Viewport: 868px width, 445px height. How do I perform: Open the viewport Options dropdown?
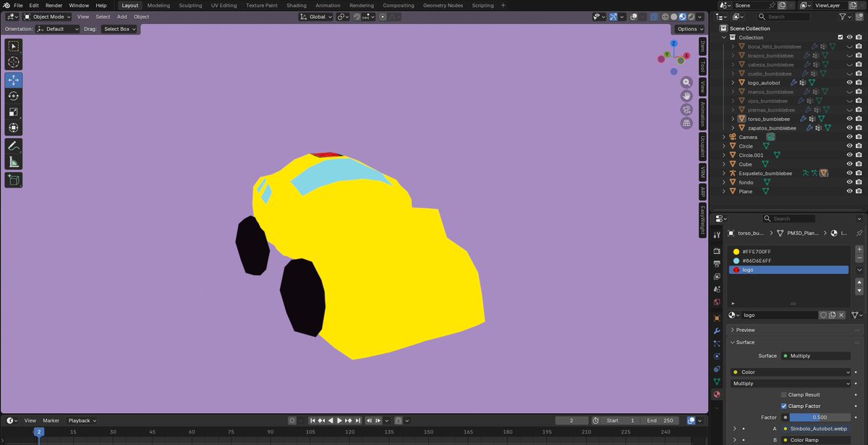pos(689,29)
